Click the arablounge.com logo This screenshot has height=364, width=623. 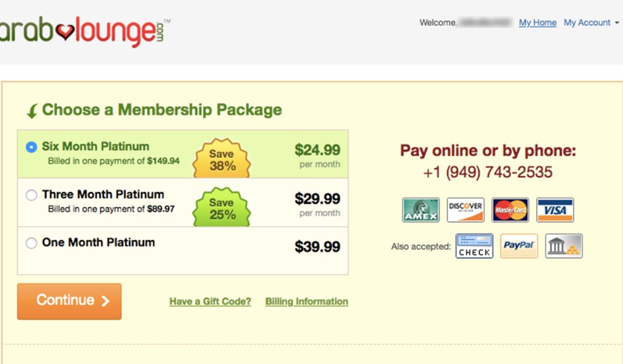click(x=85, y=30)
